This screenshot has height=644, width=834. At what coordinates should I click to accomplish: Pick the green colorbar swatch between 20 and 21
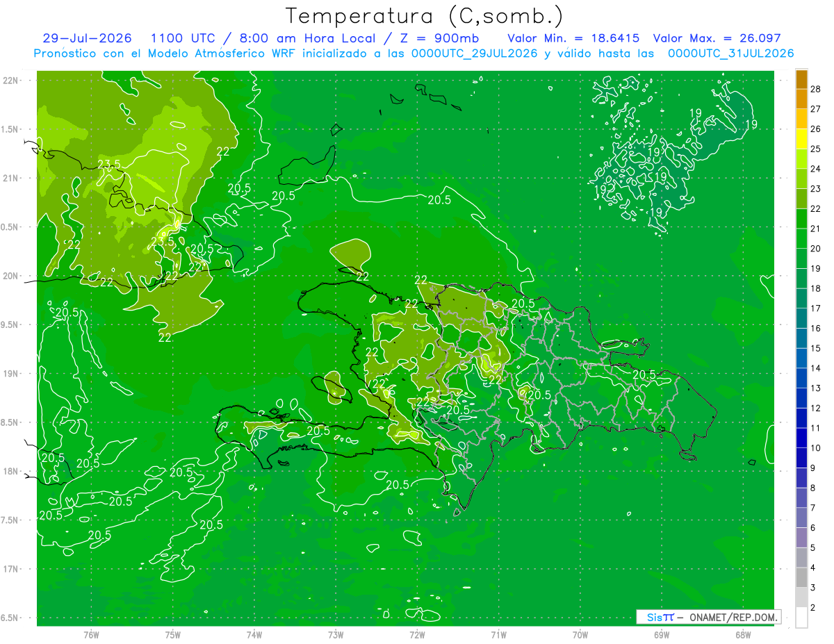point(801,238)
